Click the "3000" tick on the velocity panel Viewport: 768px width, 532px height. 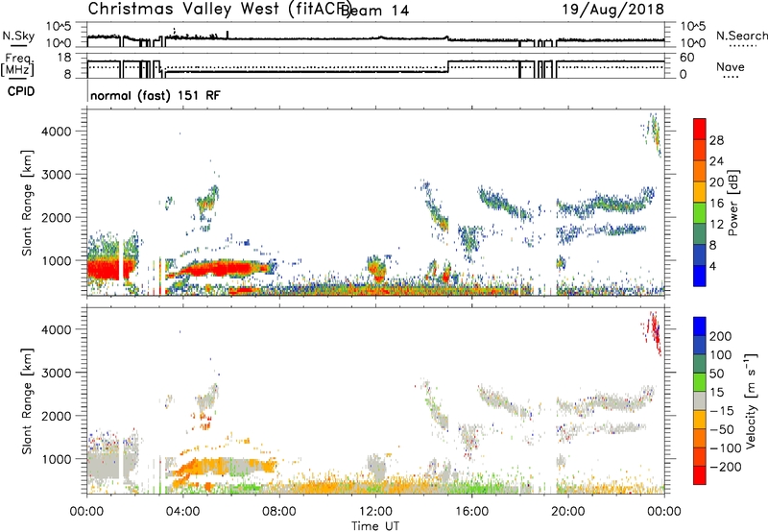tap(57, 373)
